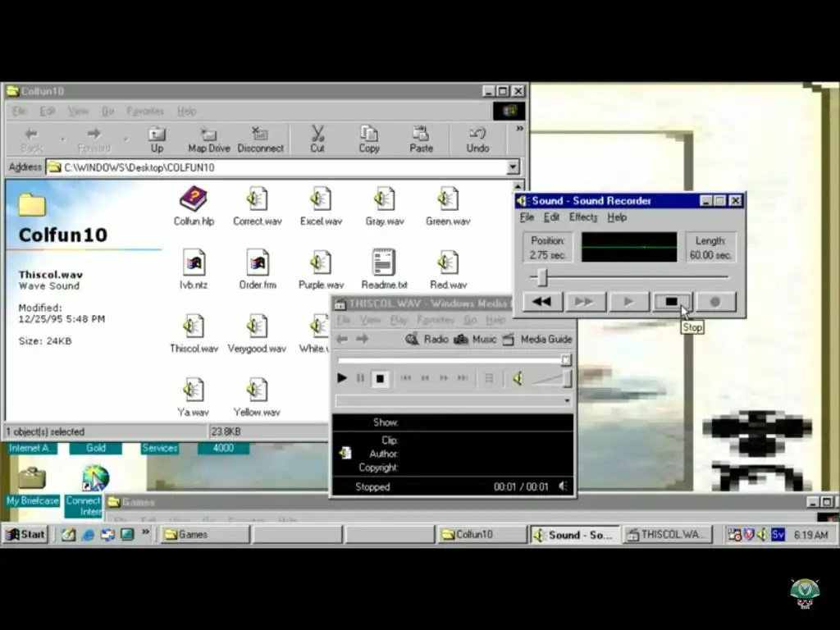Seek to start in Sound Recorder
840x630 pixels.
click(542, 302)
